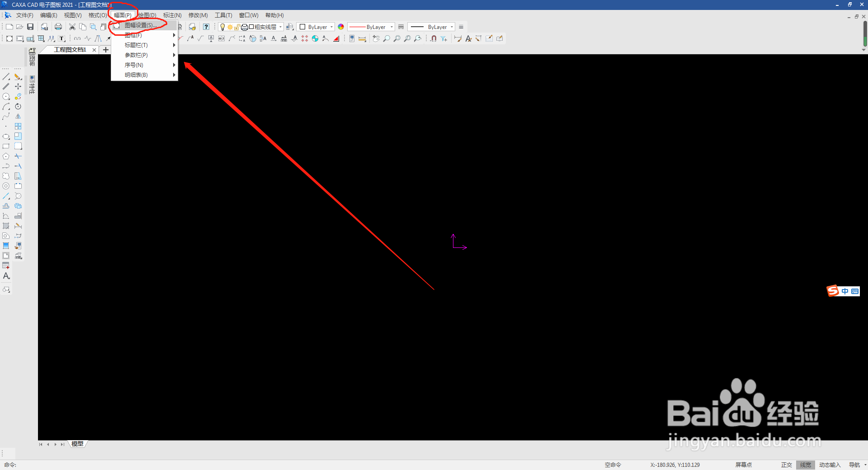Open the 特性 properties side panel

[32, 85]
